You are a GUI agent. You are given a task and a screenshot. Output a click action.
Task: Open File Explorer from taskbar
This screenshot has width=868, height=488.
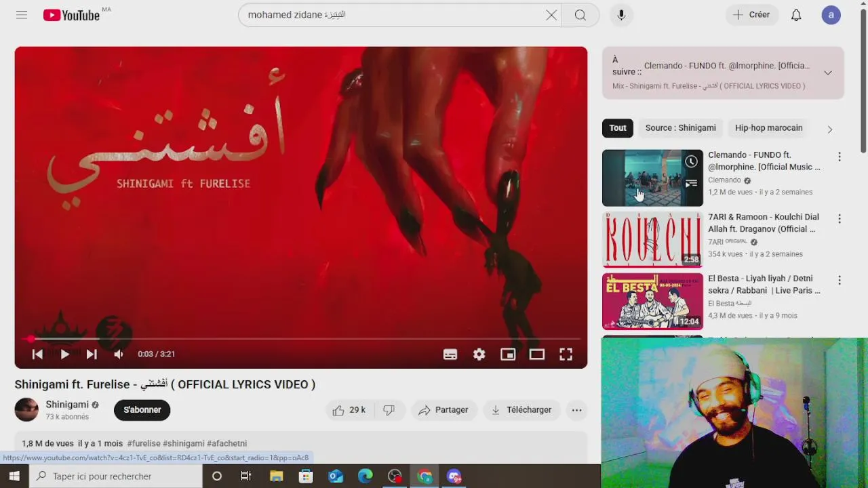pyautogui.click(x=276, y=476)
